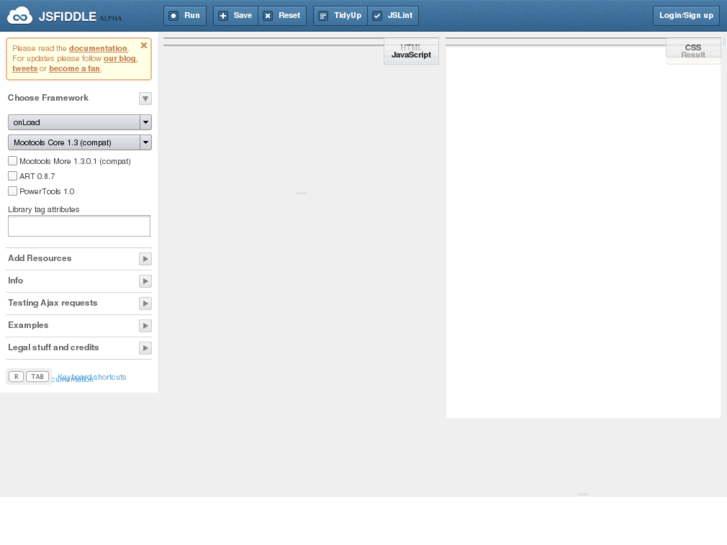This screenshot has height=545, width=727.
Task: Expand Legal stuff and credits section
Action: coord(145,348)
